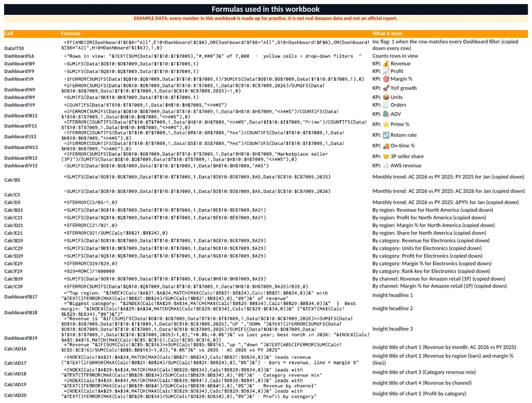Select the cell reference "Dashboard!L6"
Screen dimensions: 532x403
19,56
